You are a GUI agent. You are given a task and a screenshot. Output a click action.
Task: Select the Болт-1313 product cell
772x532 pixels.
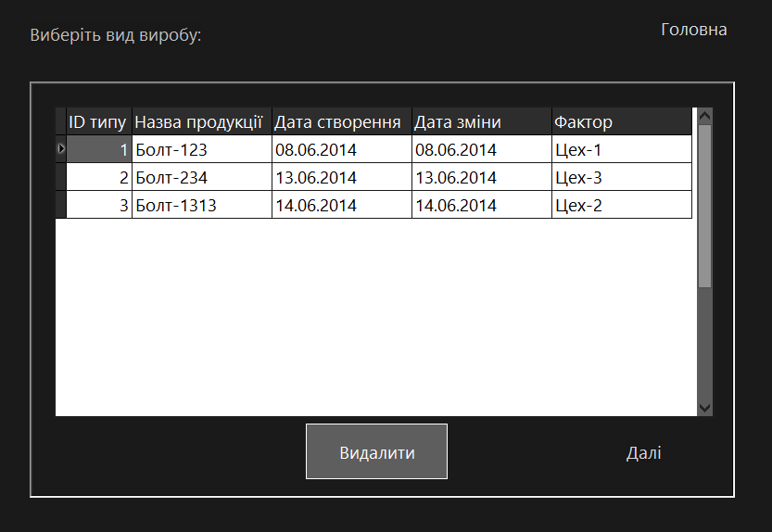[201, 205]
